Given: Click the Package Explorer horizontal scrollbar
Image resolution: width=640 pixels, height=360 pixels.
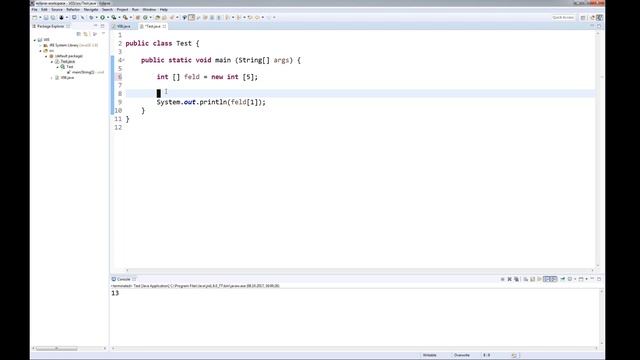Looking at the screenshot, I should pos(56,349).
